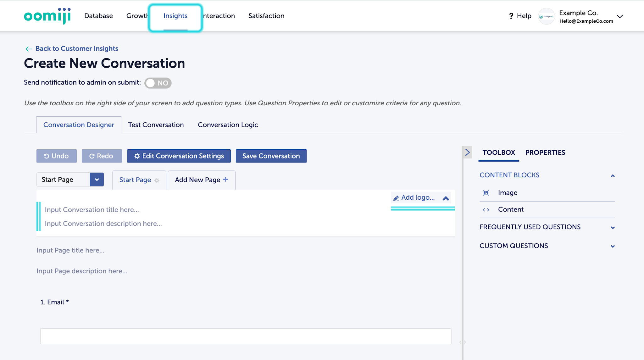The width and height of the screenshot is (644, 360).
Task: Open the Properties tab
Action: pos(545,152)
